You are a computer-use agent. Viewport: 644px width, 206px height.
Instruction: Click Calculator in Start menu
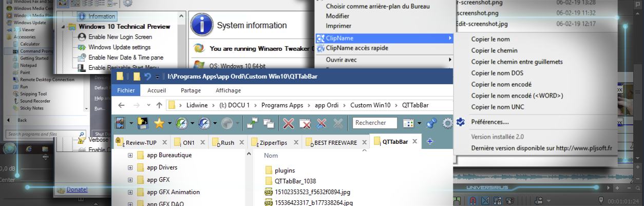click(x=30, y=44)
